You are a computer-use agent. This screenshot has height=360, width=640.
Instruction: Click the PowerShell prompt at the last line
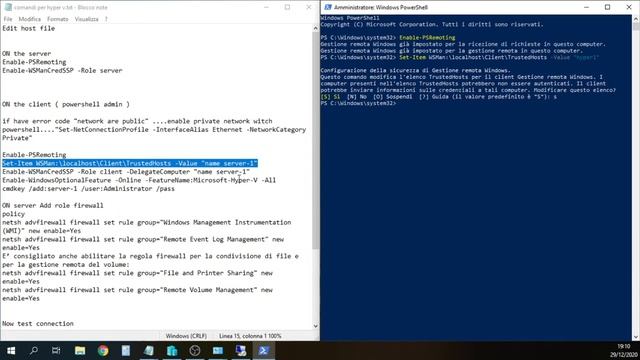358,103
